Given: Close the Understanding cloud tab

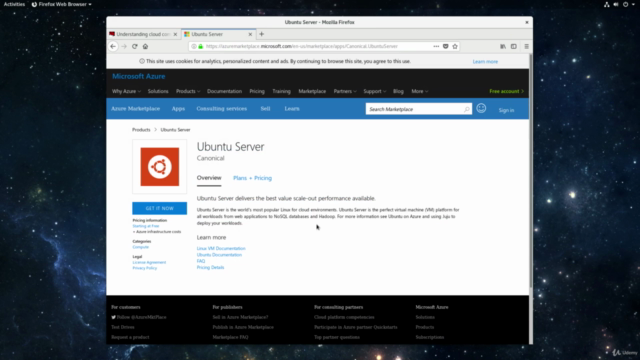Looking at the screenshot, I should pyautogui.click(x=175, y=34).
